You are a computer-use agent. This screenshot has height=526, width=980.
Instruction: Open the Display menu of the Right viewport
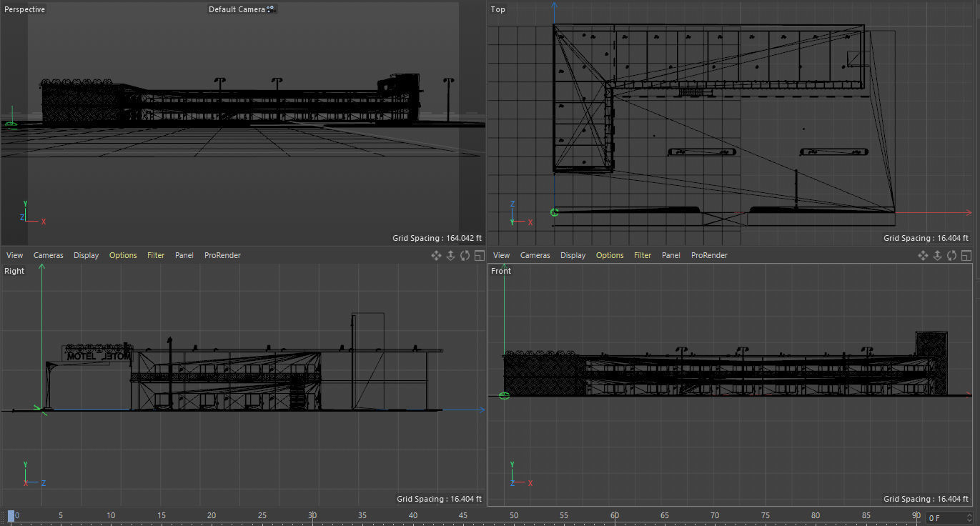tap(86, 255)
